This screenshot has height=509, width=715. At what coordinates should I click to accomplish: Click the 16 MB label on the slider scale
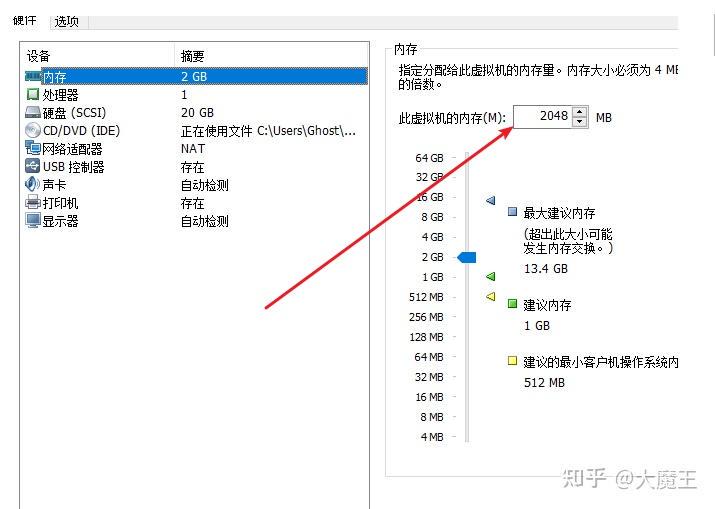tap(429, 397)
